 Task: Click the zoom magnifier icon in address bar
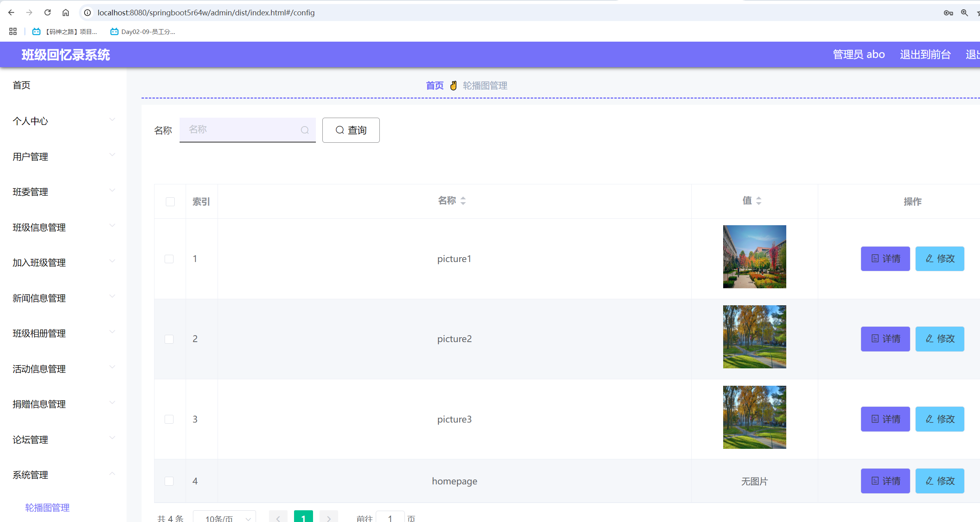click(965, 13)
